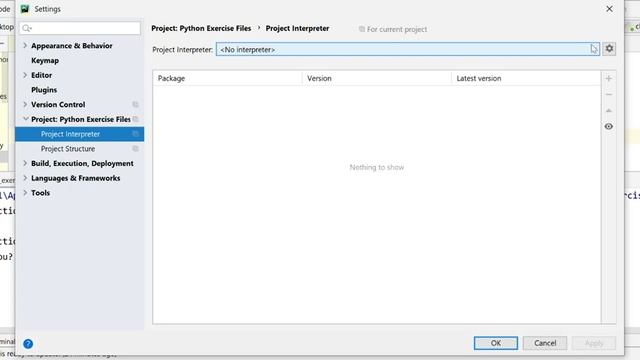The height and width of the screenshot is (360, 640).
Task: Click For current project label
Action: (397, 29)
